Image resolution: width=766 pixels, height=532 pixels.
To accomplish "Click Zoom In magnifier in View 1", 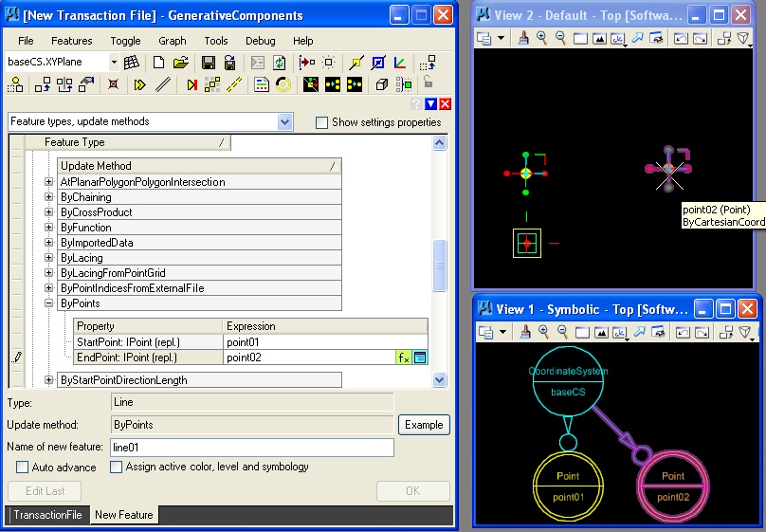I will click(544, 332).
